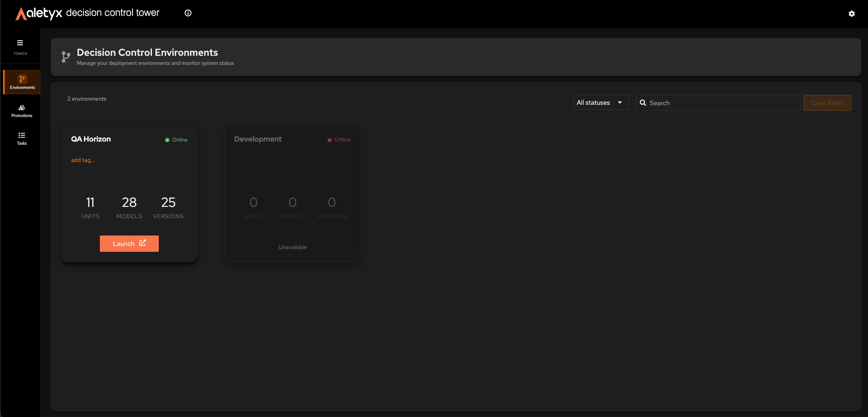This screenshot has width=868, height=417.
Task: Click the Offline status on Development card
Action: click(x=339, y=140)
